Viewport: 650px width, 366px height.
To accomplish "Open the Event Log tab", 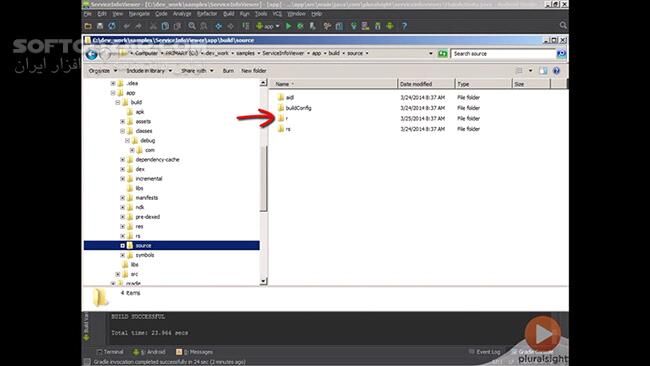I will [x=485, y=352].
